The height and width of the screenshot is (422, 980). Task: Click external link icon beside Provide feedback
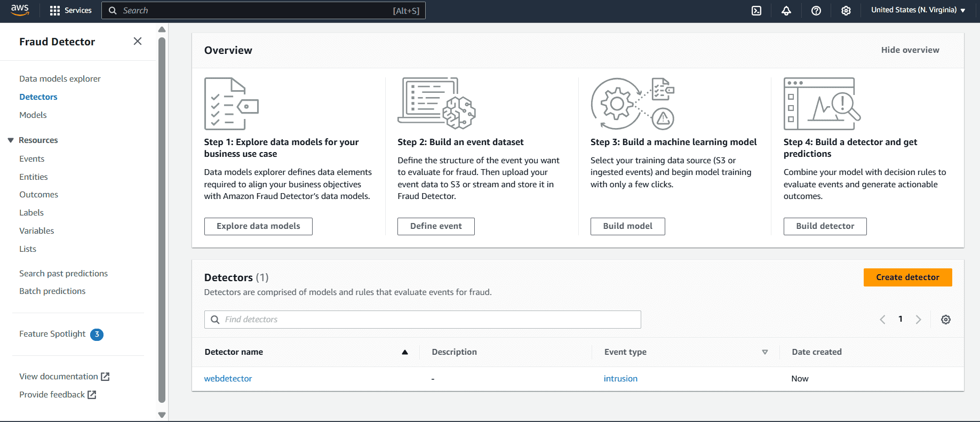pos(92,395)
